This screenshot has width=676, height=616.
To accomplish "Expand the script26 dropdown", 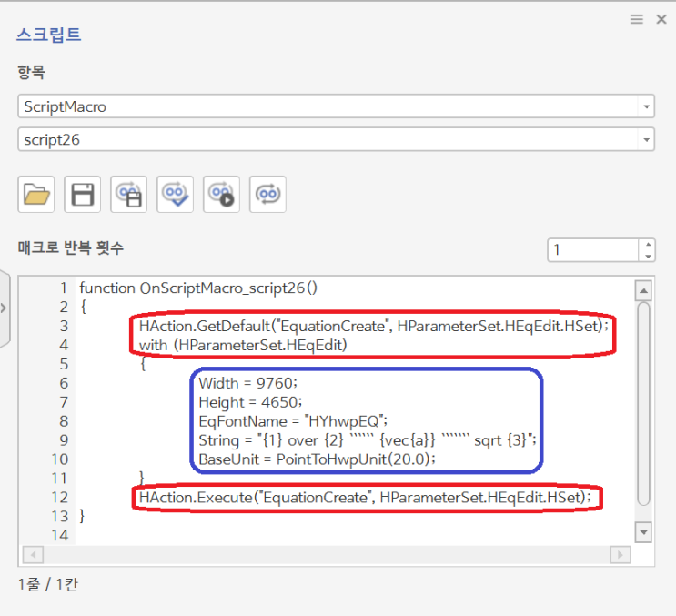I will 646,139.
